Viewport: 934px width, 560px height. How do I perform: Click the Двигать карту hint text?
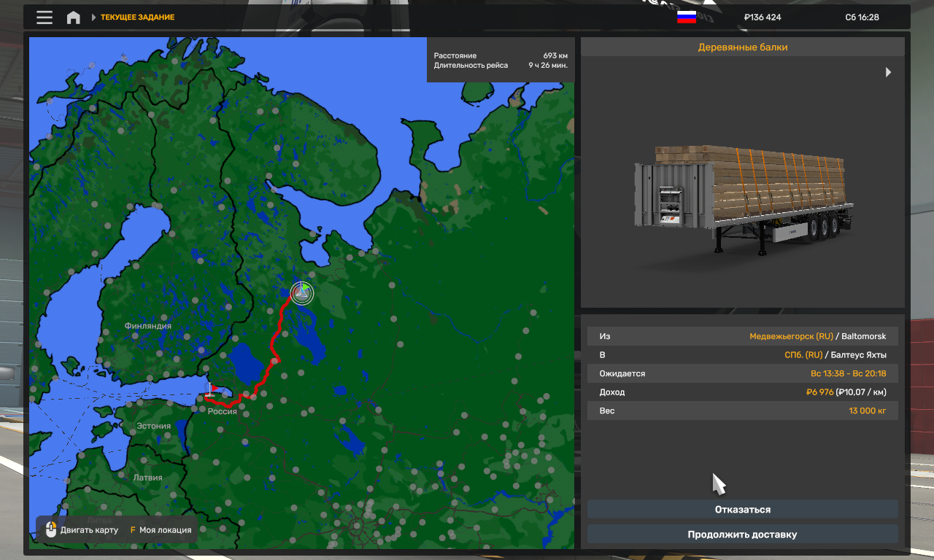[89, 530]
